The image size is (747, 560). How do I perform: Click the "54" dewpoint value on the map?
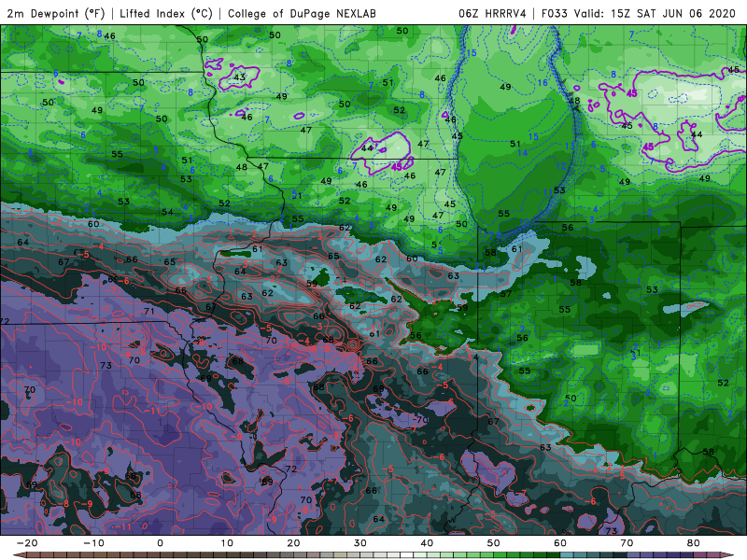[x=167, y=212]
